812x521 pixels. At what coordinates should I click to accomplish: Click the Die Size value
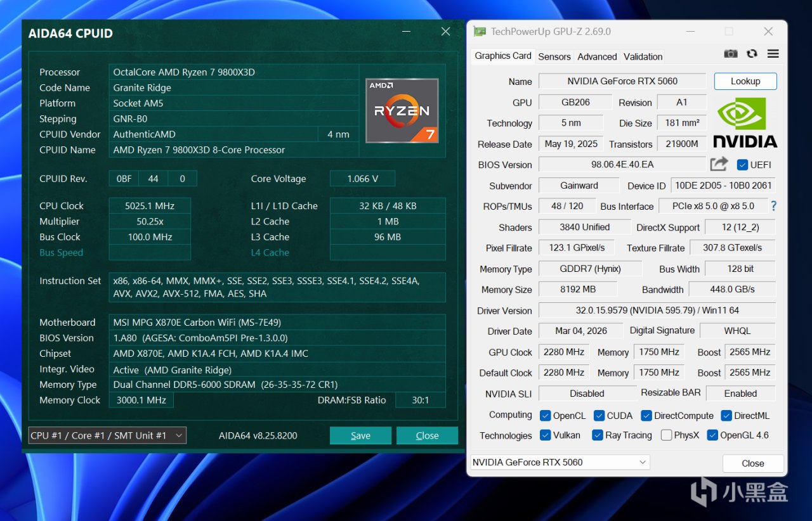coord(682,123)
